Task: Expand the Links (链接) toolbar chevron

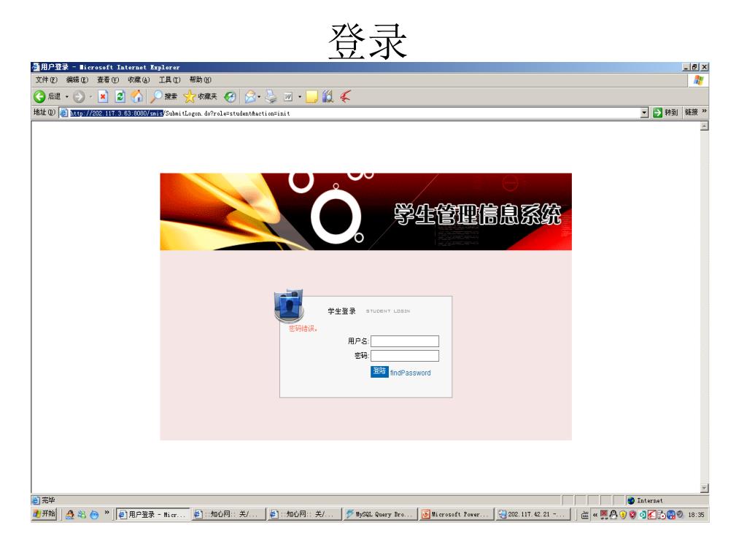Action: click(x=704, y=112)
